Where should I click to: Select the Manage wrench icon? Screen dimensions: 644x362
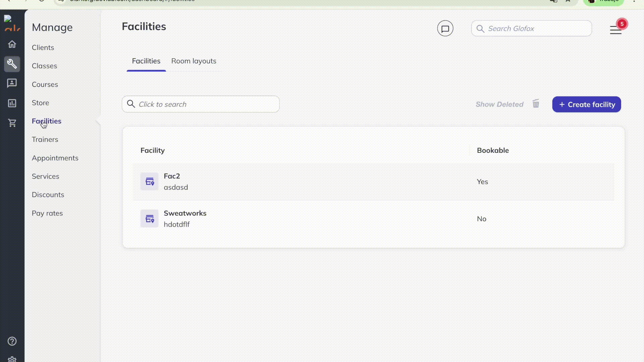12,64
